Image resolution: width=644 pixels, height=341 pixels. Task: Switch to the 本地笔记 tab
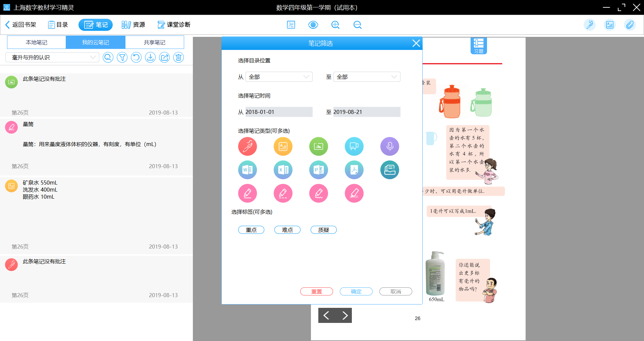click(37, 43)
